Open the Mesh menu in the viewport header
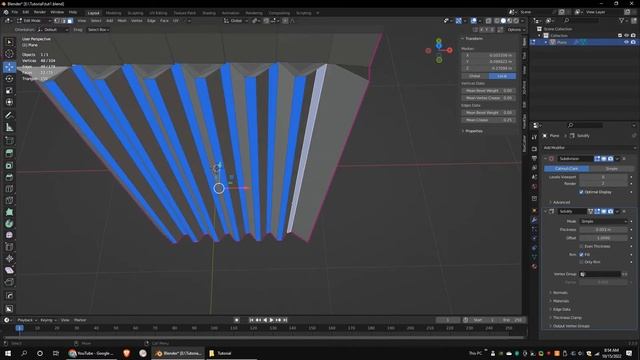The height and width of the screenshot is (360, 640). (122, 20)
